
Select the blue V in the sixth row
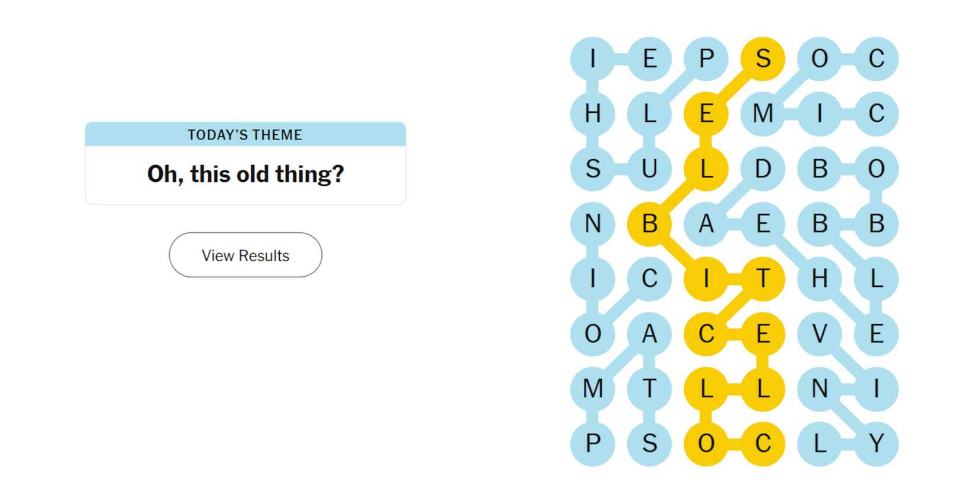820,334
